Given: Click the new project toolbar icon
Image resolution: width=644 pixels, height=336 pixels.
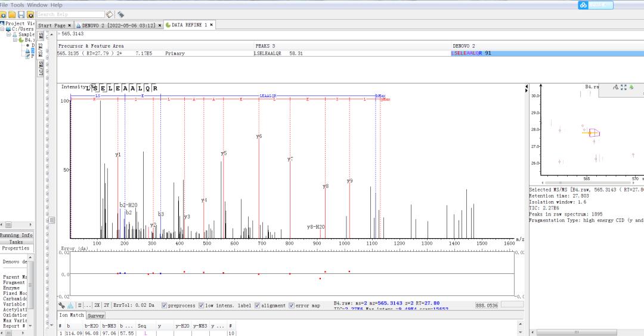Looking at the screenshot, I should tap(3, 14).
